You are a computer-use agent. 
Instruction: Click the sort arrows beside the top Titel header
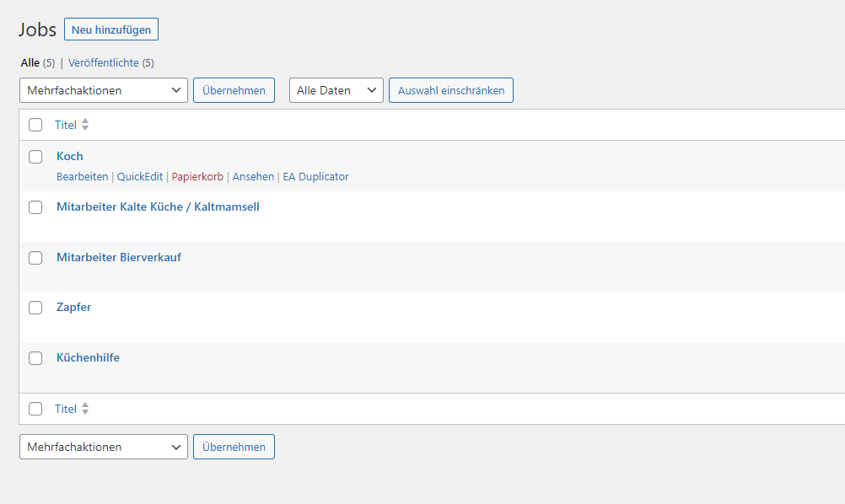[85, 125]
